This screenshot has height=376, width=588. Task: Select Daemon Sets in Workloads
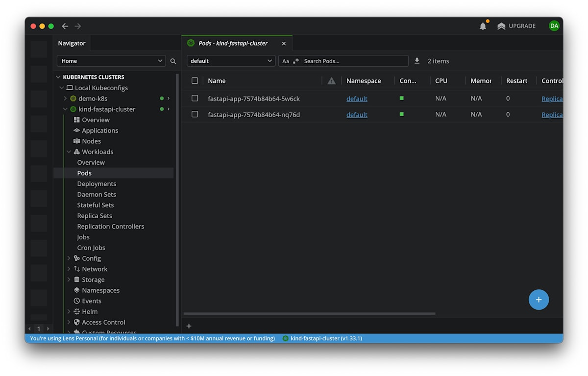(97, 195)
